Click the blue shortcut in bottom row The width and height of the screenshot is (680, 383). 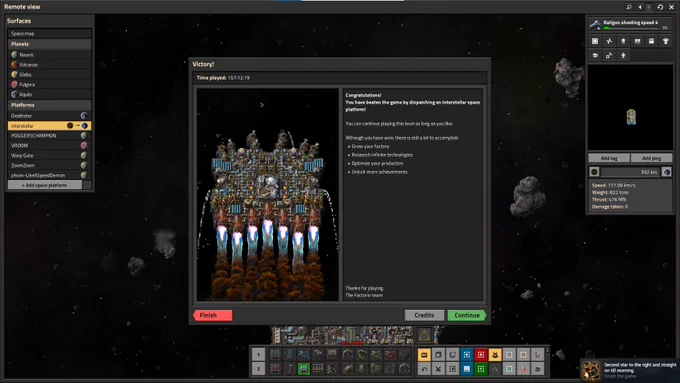coord(467,369)
